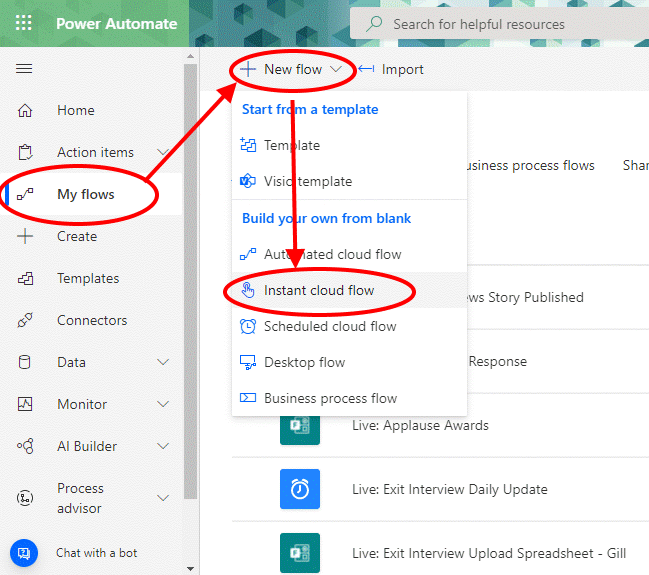Click the hamburger menu icon in sidebar
This screenshot has height=575, width=649.
24,68
